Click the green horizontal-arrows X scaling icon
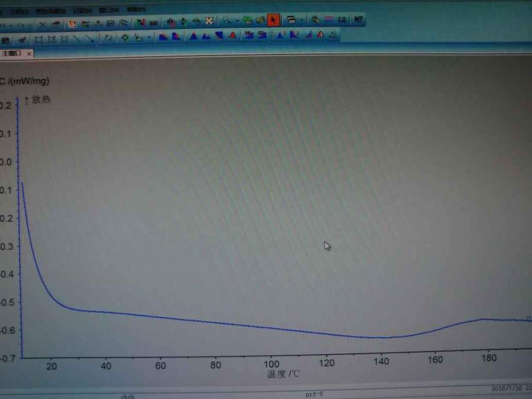 [196, 21]
